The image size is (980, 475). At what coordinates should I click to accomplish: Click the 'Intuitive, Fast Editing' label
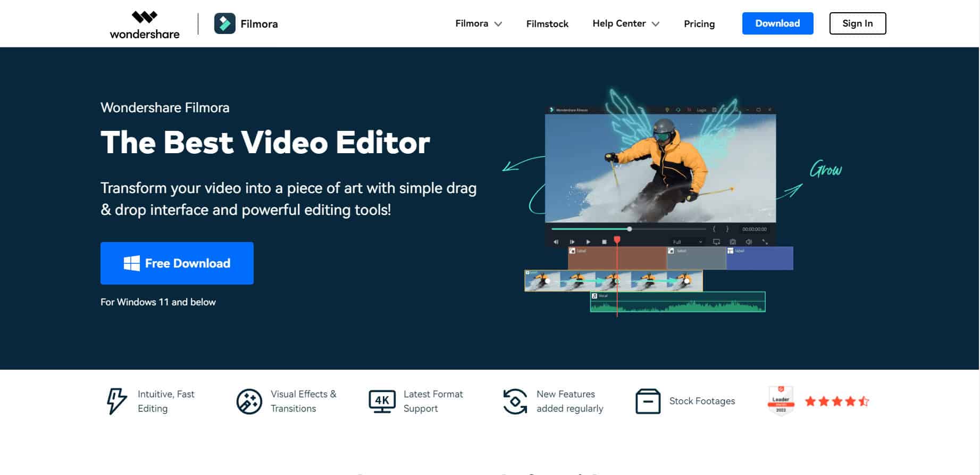[x=166, y=402]
